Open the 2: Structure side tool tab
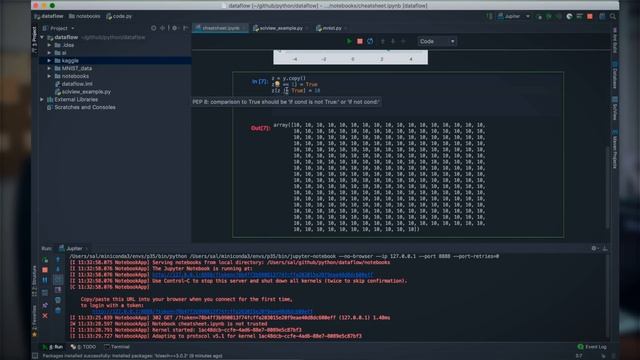The height and width of the screenshot is (360, 640). pyautogui.click(x=34, y=281)
